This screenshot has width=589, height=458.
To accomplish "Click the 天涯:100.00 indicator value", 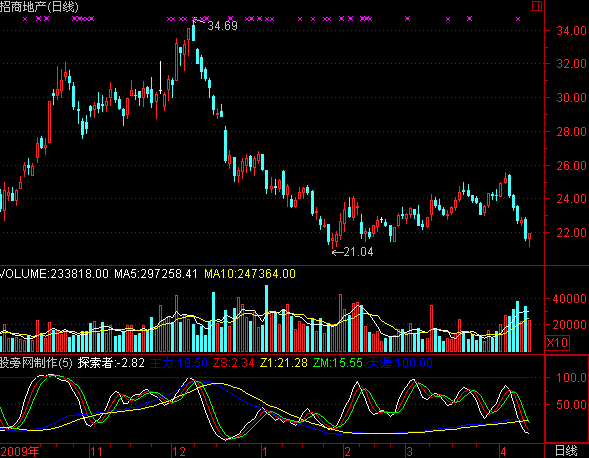I will [400, 363].
